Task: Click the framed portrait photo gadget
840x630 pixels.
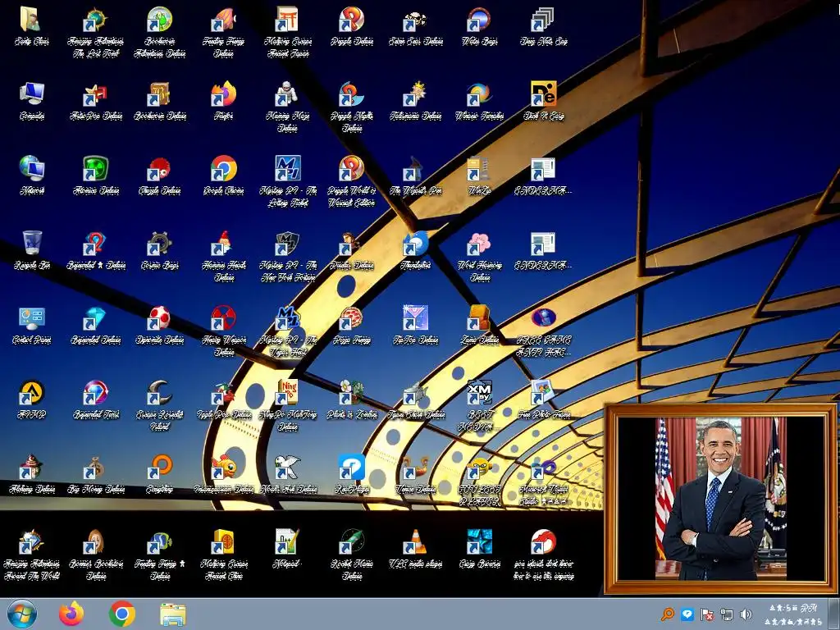Action: [720, 499]
